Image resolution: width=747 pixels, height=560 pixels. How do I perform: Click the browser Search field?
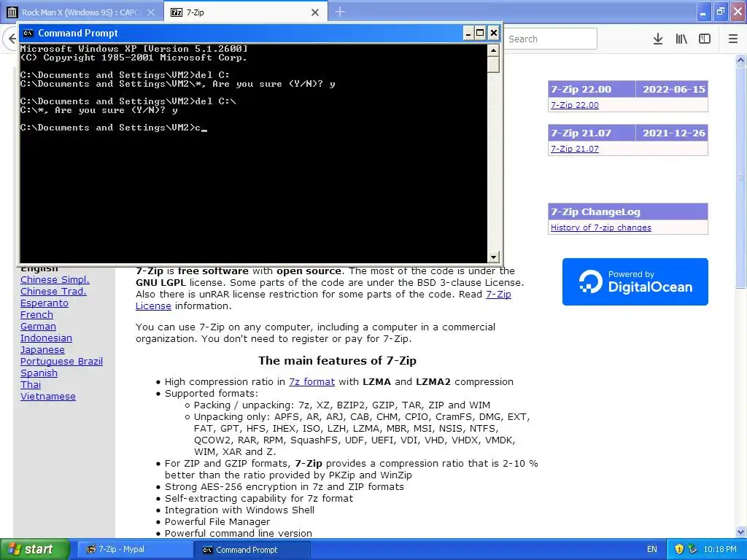pyautogui.click(x=550, y=39)
